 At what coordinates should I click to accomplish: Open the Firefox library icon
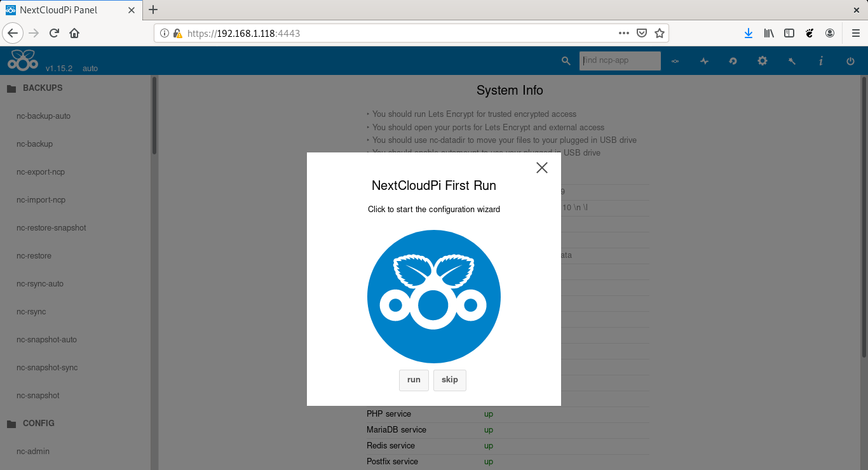[x=769, y=33]
